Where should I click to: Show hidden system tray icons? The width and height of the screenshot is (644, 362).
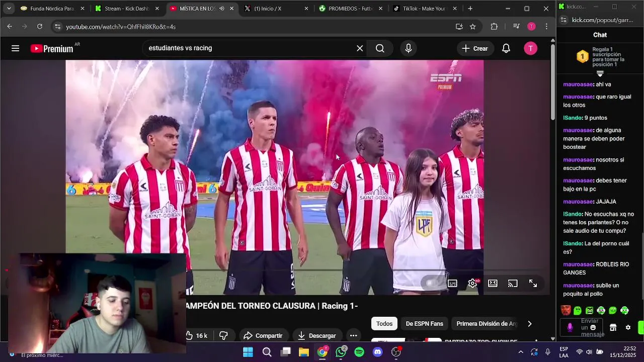[520, 352]
